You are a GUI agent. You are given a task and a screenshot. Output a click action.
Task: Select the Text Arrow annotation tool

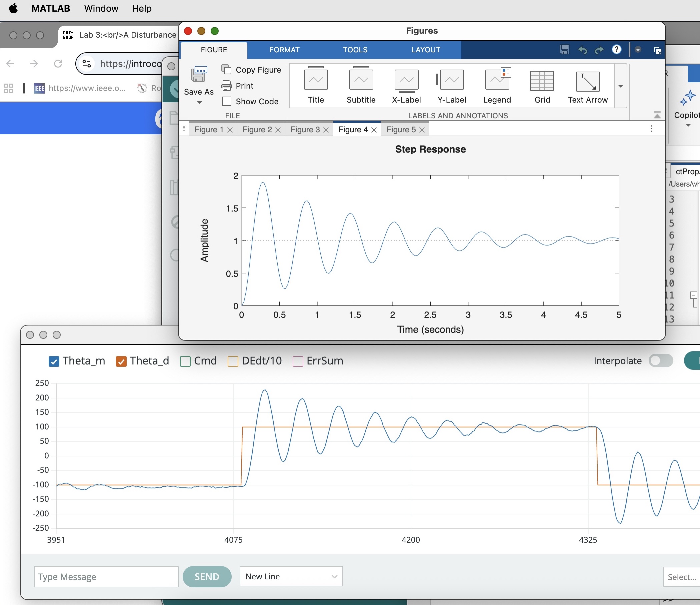pyautogui.click(x=587, y=81)
